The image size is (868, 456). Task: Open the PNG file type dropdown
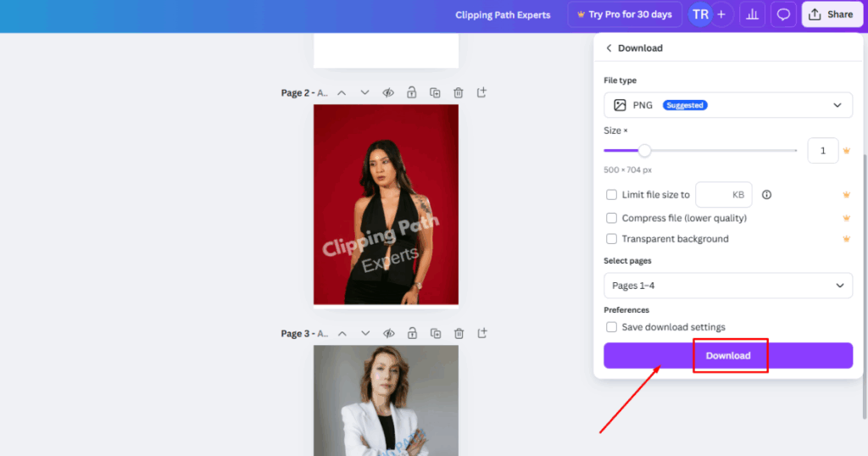click(x=728, y=105)
